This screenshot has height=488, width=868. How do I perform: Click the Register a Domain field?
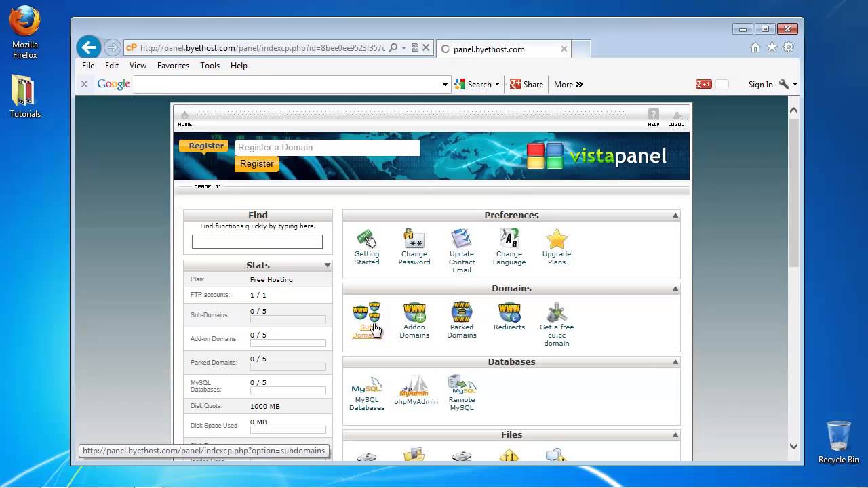327,147
